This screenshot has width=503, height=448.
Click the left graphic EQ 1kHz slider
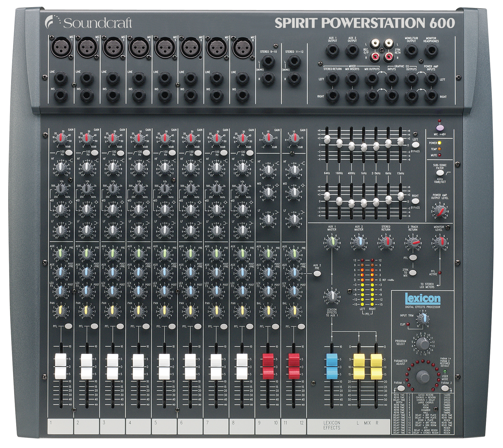pos(364,147)
